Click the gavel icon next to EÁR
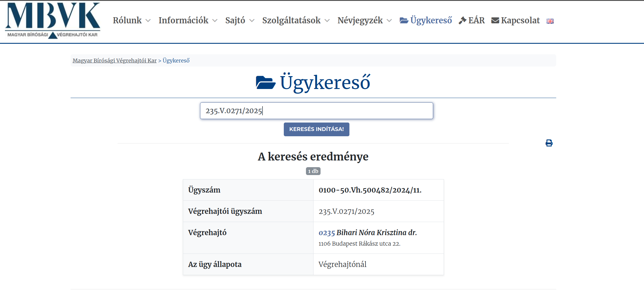The height and width of the screenshot is (290, 644). 462,20
